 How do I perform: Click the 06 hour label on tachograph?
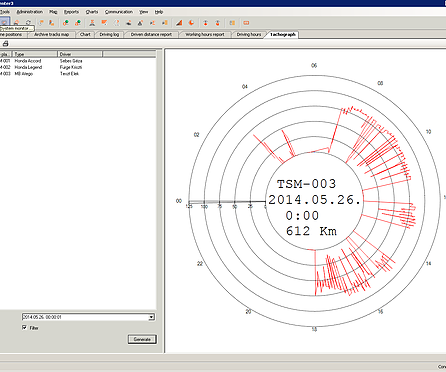314,66
